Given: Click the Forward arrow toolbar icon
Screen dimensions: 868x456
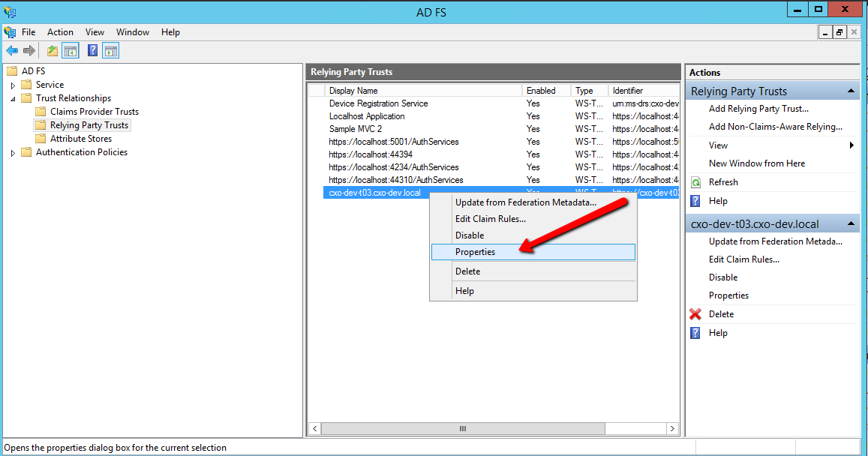Looking at the screenshot, I should click(29, 51).
